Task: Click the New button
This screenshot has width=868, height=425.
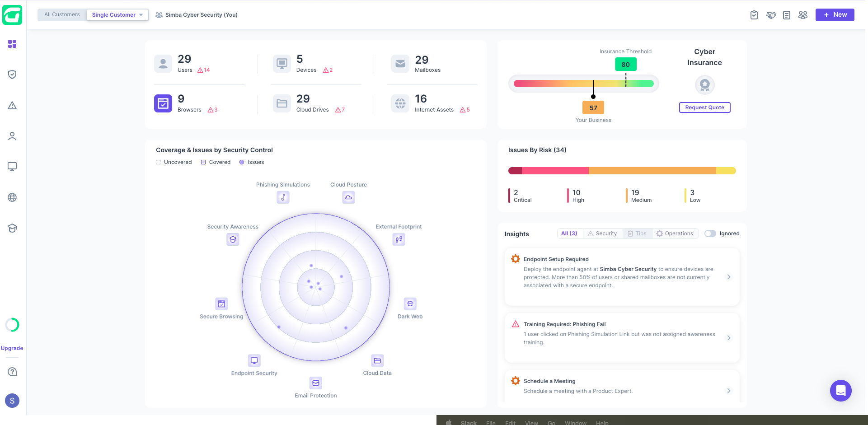Action: click(835, 15)
